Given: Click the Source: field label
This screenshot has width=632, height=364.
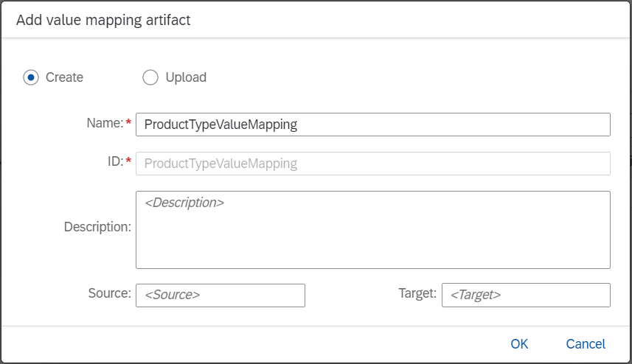Looking at the screenshot, I should tap(110, 293).
